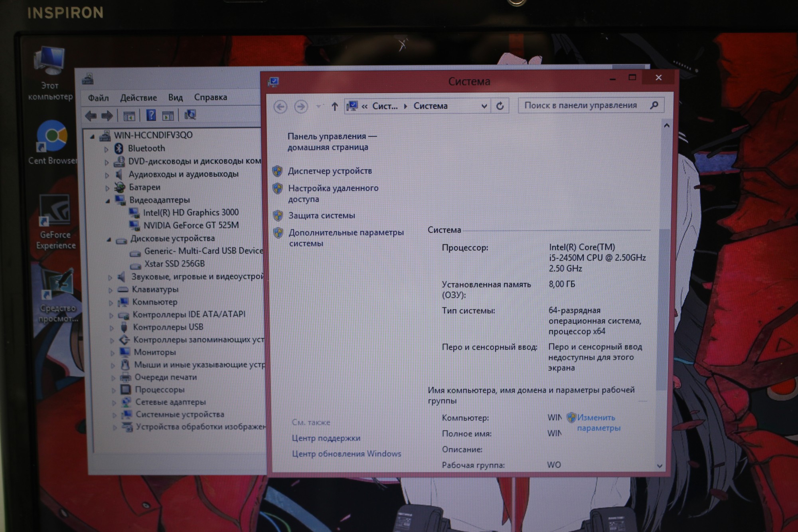798x532 pixels.
Task: Open the Диспетчер устройств link
Action: (x=330, y=171)
